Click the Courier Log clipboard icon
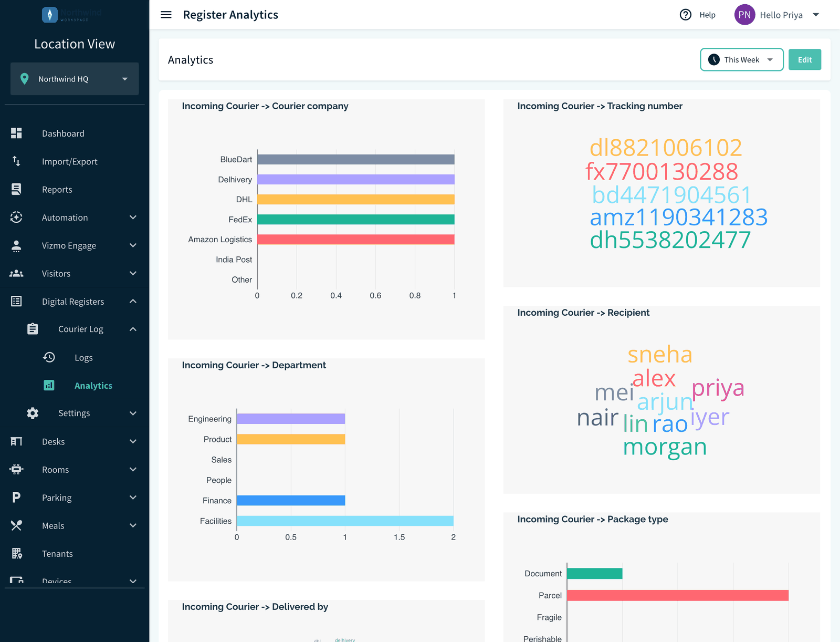Screen dimensions: 840x642 (x=33, y=329)
